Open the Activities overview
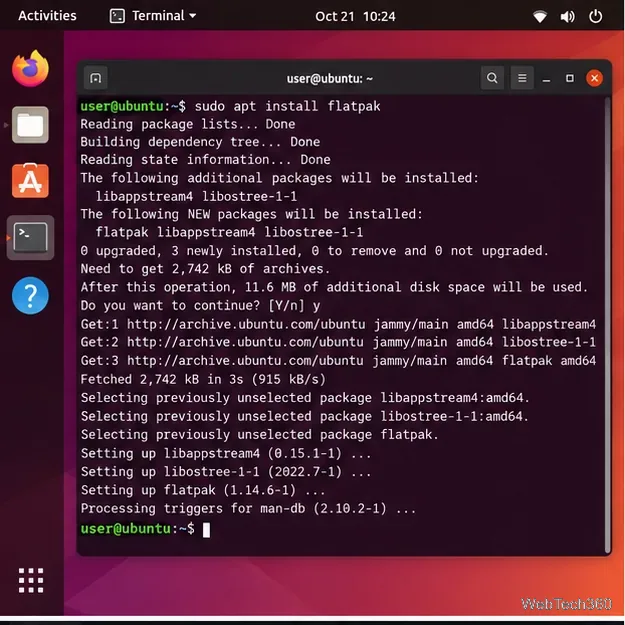The width and height of the screenshot is (625, 625). (47, 16)
